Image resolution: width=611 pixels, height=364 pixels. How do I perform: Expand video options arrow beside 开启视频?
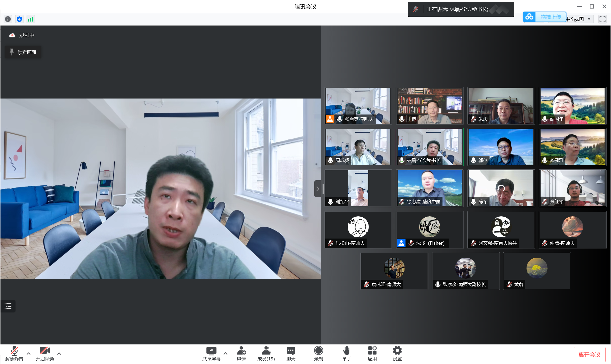tap(59, 354)
